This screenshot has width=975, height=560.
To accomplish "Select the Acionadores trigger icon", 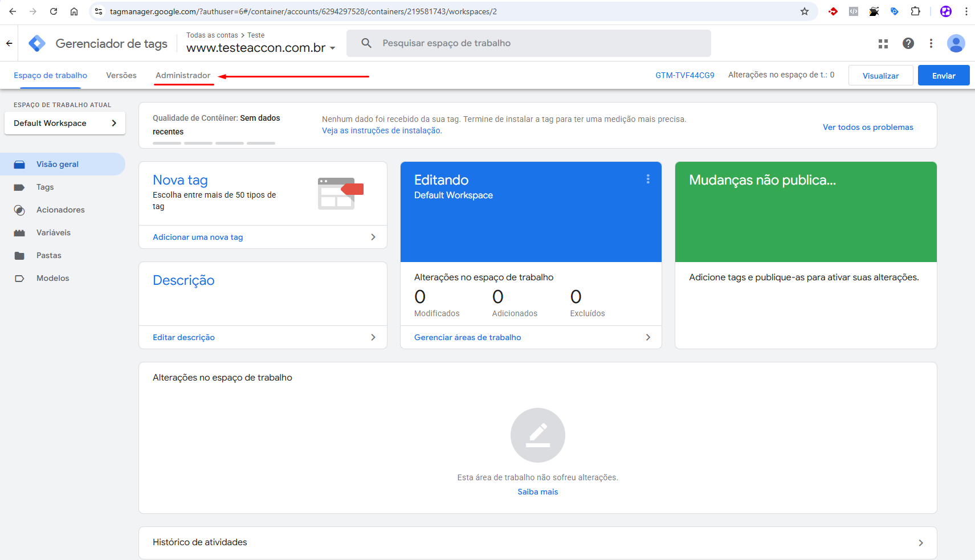I will (x=19, y=210).
